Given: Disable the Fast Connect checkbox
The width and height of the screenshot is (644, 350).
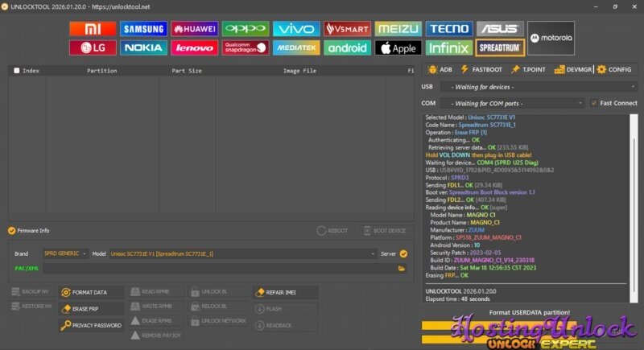Looking at the screenshot, I should [x=594, y=103].
